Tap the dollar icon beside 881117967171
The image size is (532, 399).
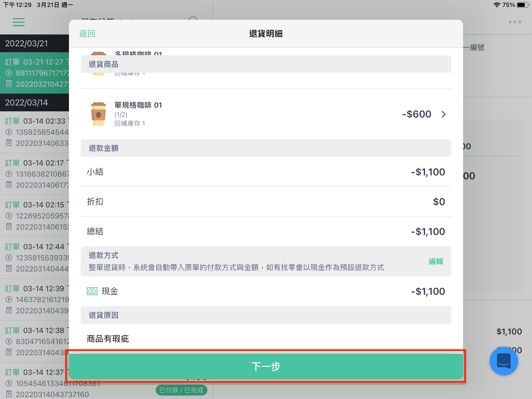point(9,73)
